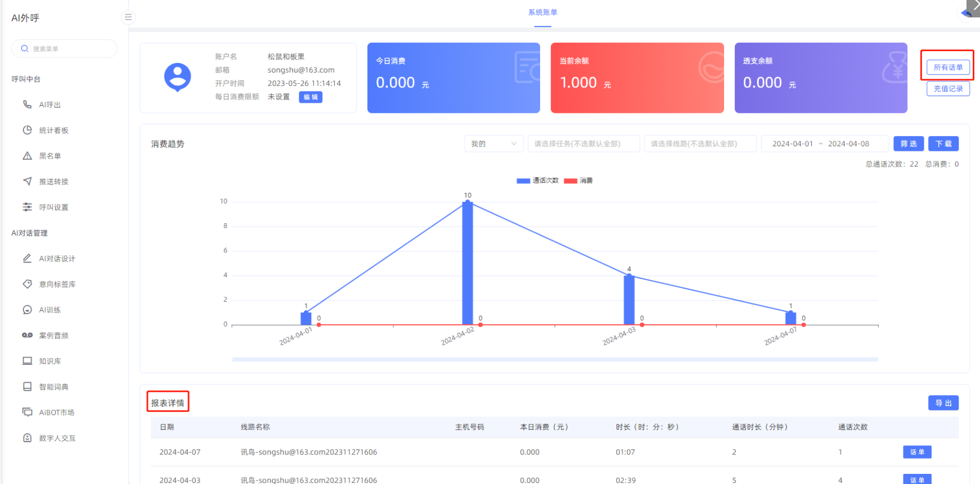Click the AI对话设计 pencil icon
Viewport: 980px width, 484px height.
(x=27, y=259)
